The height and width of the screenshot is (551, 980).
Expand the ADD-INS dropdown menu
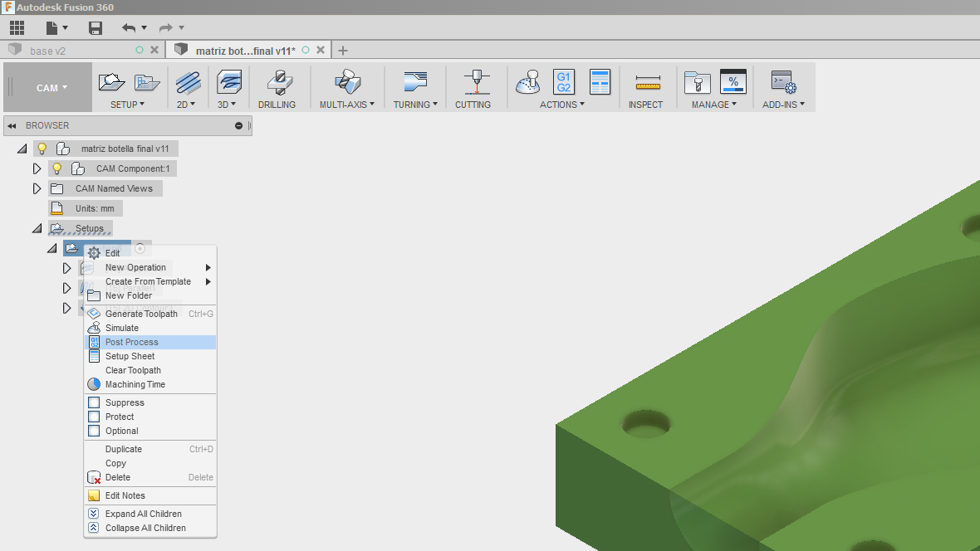tap(783, 105)
